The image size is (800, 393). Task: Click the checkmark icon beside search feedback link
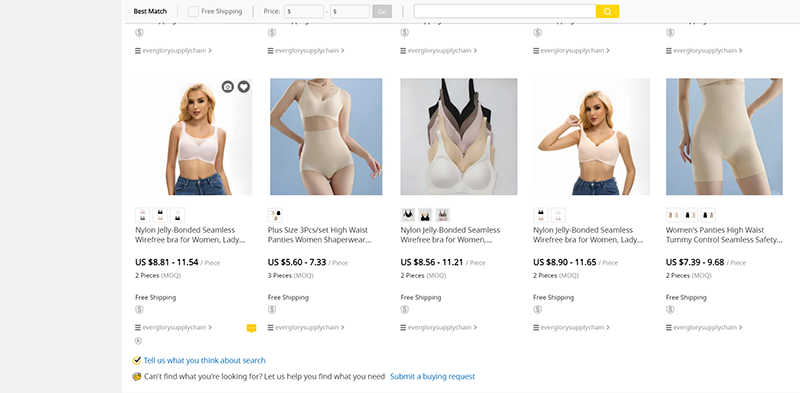(137, 360)
